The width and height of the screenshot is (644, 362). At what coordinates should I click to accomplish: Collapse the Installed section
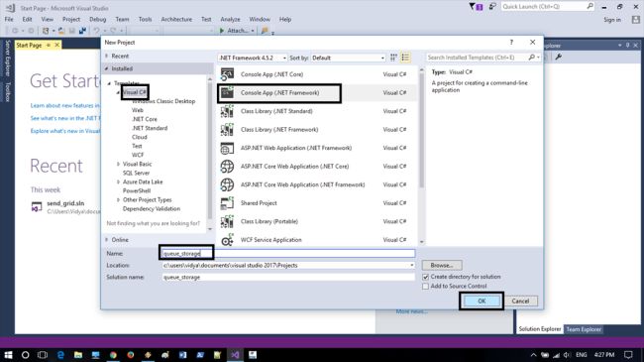(x=107, y=68)
